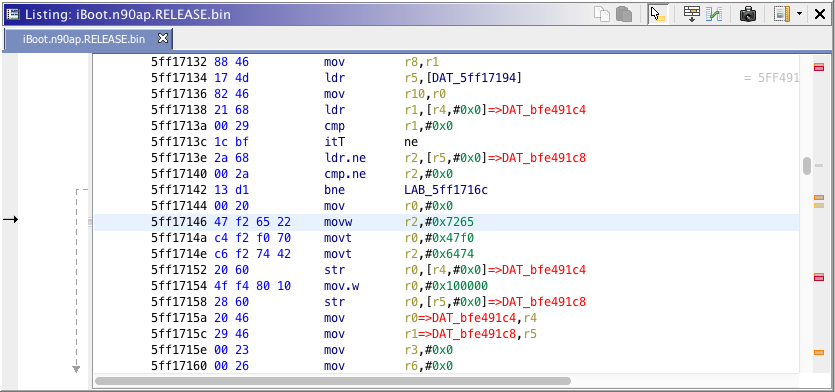835x392 pixels.
Task: Click the middle red marker in overview margin
Action: coord(818,277)
